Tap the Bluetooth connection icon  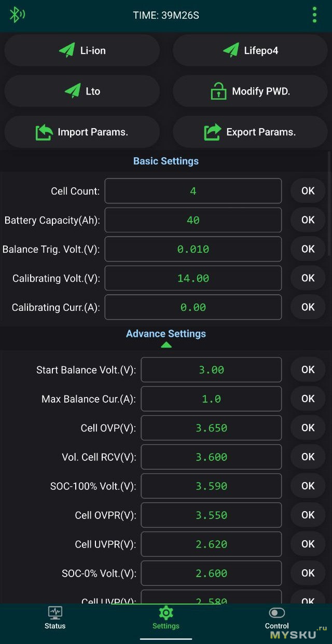[x=17, y=15]
